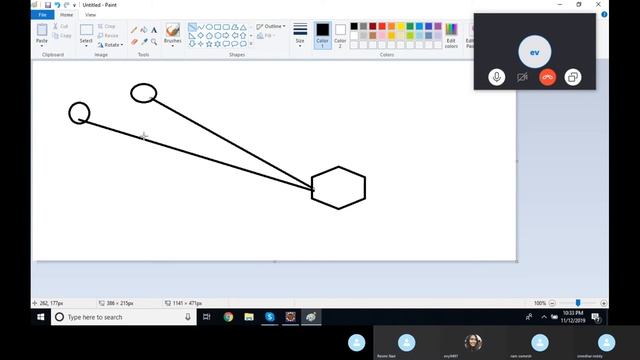640x360 pixels.
Task: Open Skype from the taskbar
Action: click(270, 317)
